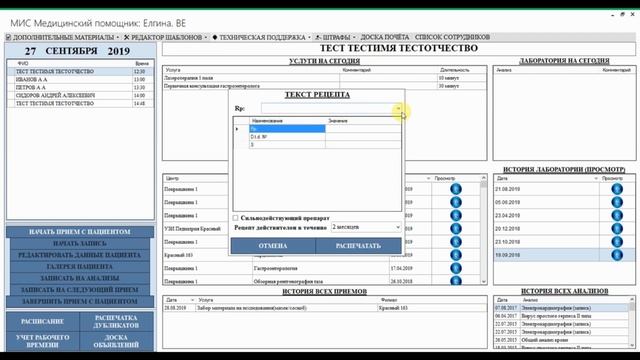Screen dimensions: 640x360
Task: Select ТЕСТ ТЕСТИМЯ appointment at 12:30
Action: pos(80,71)
